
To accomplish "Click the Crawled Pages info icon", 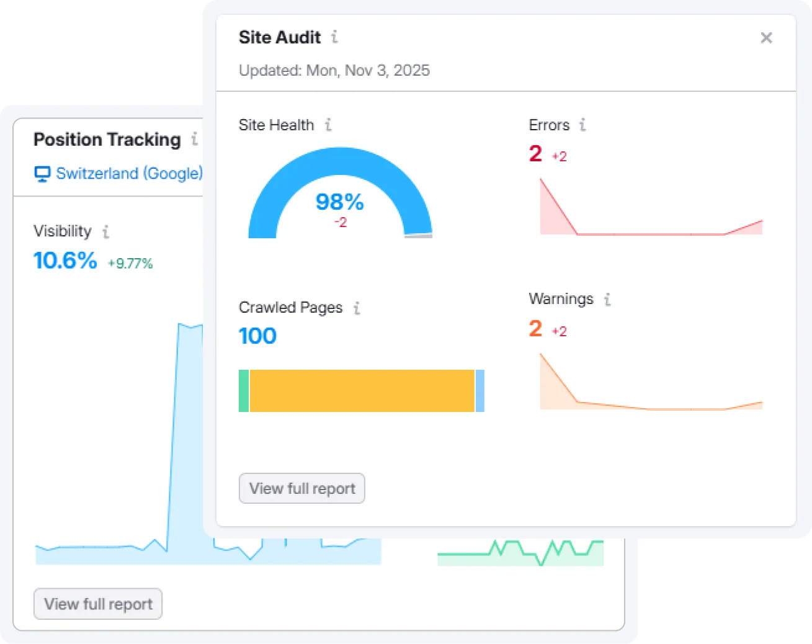I will coord(356,308).
